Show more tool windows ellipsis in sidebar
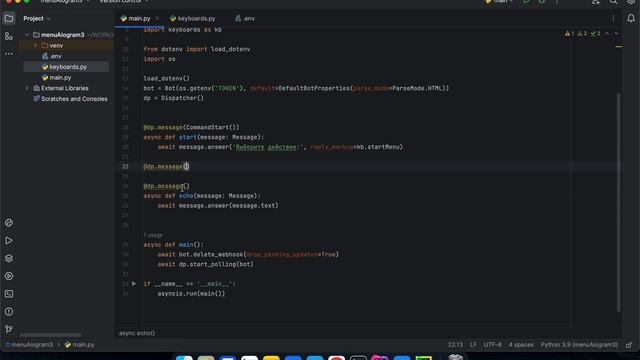The height and width of the screenshot is (360, 640). click(x=9, y=54)
